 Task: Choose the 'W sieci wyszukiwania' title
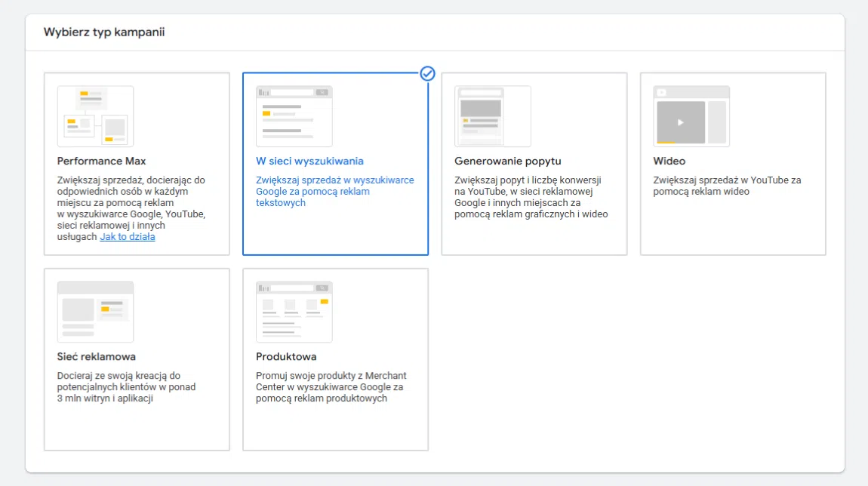pyautogui.click(x=309, y=161)
